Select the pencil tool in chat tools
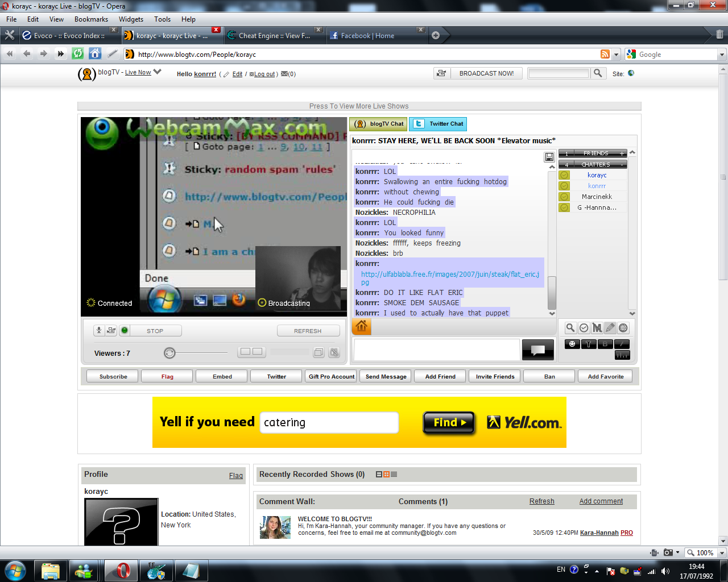Viewport: 728px width, 582px height. coord(610,328)
